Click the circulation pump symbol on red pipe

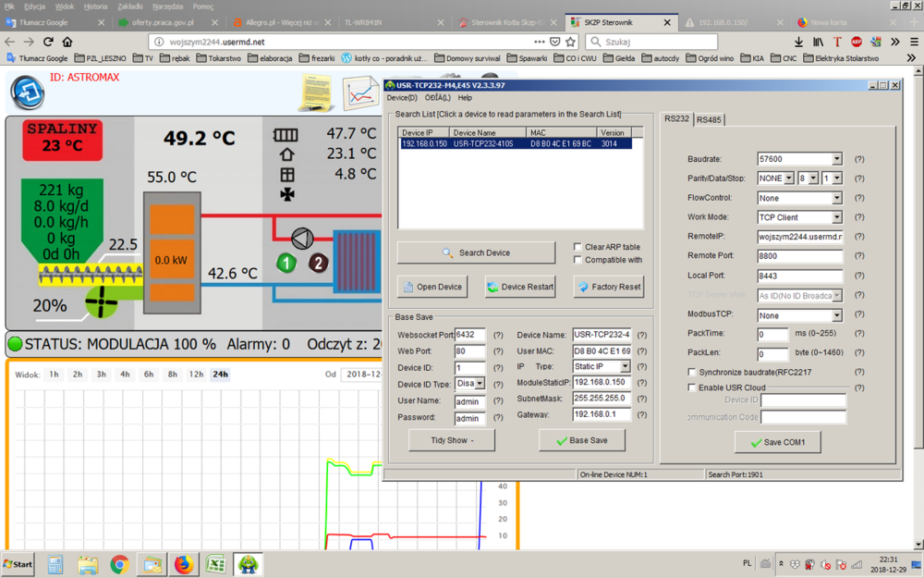(x=302, y=238)
